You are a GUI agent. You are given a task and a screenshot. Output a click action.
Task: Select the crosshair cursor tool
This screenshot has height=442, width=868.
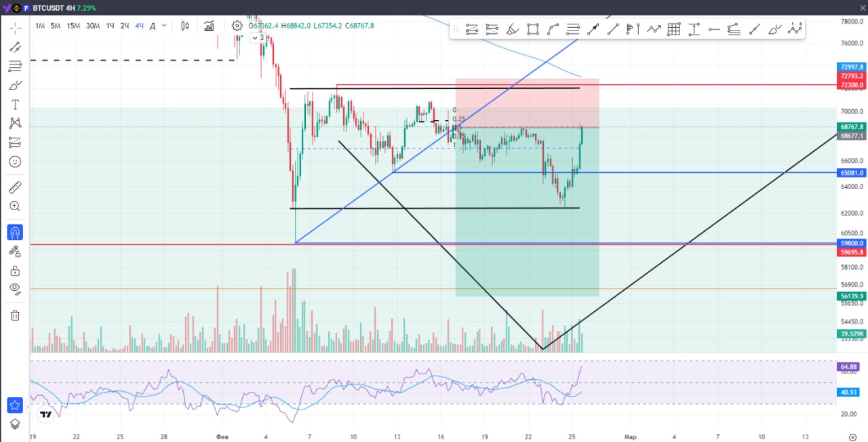(x=15, y=28)
